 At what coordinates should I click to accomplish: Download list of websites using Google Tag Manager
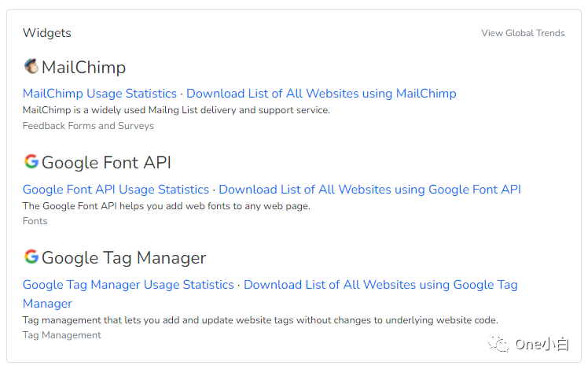(x=380, y=285)
